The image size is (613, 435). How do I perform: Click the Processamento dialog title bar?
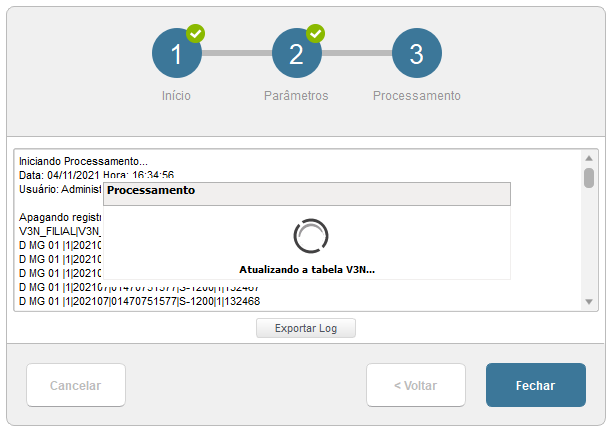pos(308,190)
